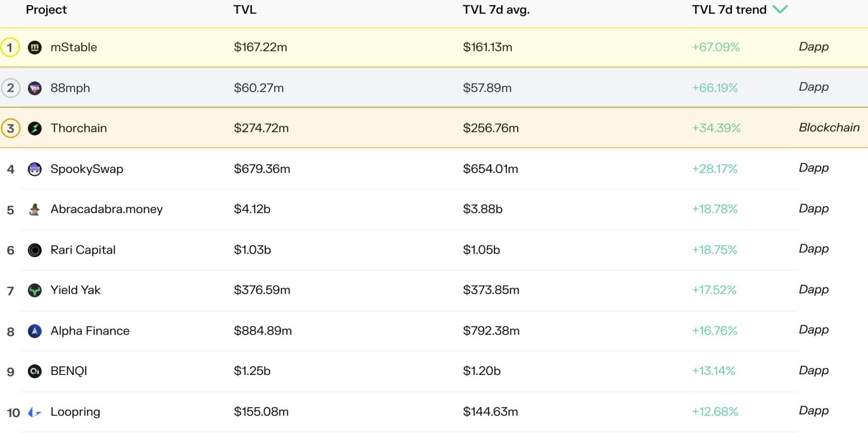Sort by the Project column header
The height and width of the screenshot is (433, 868).
(46, 10)
